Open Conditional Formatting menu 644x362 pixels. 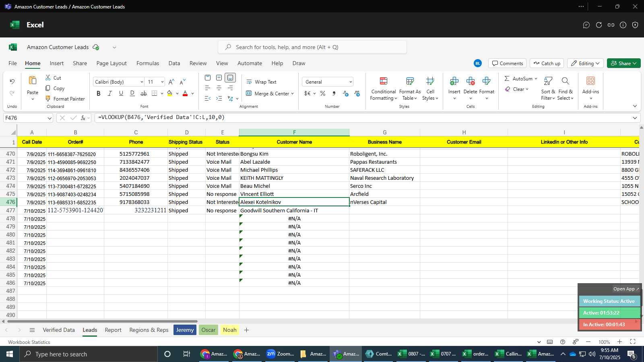pyautogui.click(x=384, y=88)
